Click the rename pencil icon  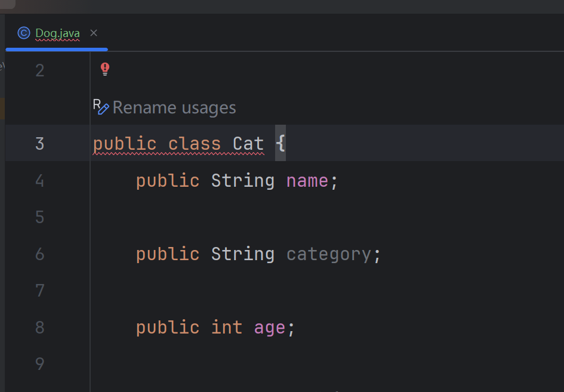click(x=101, y=107)
